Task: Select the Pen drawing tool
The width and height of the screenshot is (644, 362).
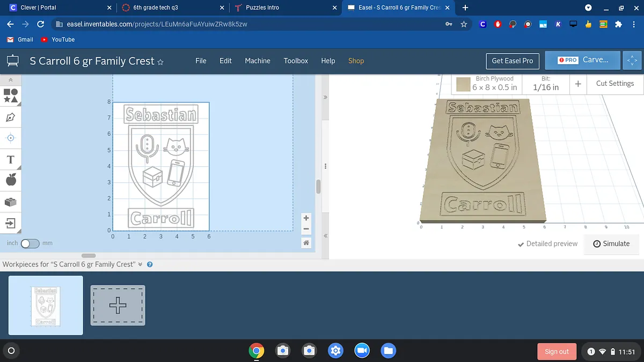Action: 11,117
